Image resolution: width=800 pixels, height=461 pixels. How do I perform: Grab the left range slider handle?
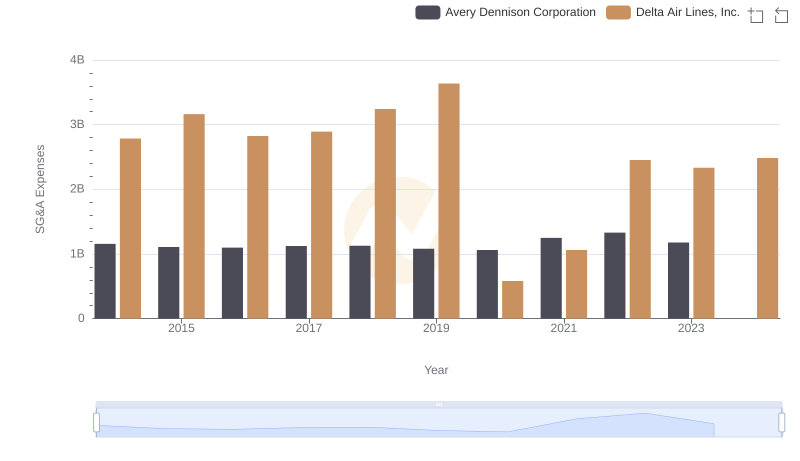point(96,423)
